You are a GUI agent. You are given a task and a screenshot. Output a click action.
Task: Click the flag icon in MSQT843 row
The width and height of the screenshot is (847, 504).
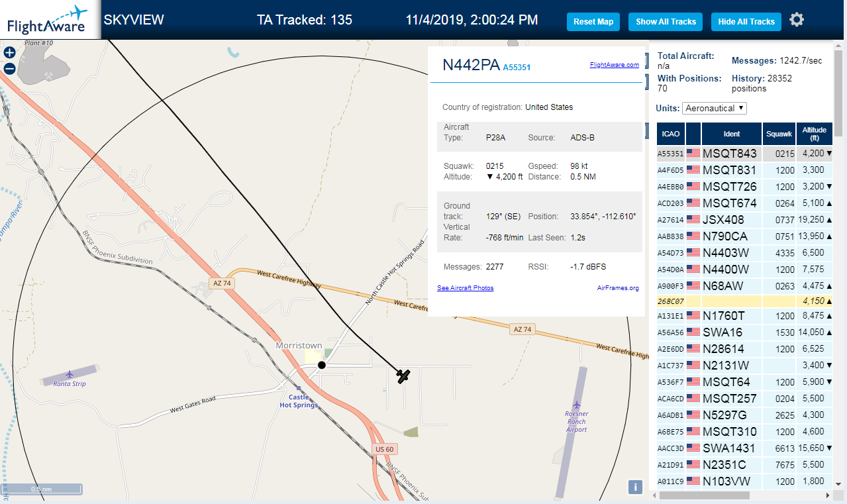(x=693, y=154)
